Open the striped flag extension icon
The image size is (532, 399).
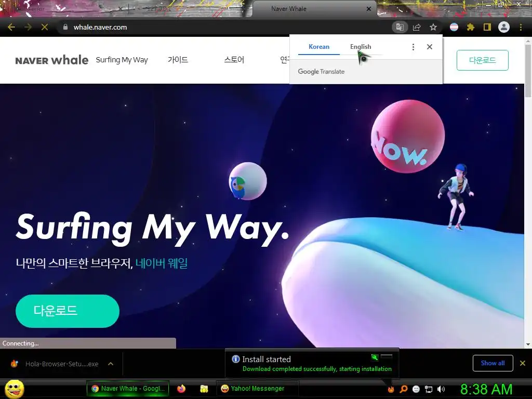coord(454,27)
